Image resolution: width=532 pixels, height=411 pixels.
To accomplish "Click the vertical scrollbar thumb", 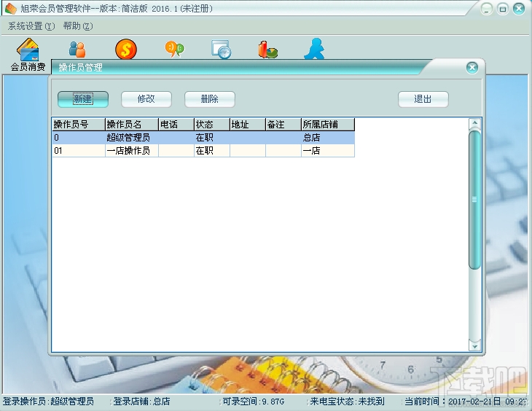I will tap(474, 200).
